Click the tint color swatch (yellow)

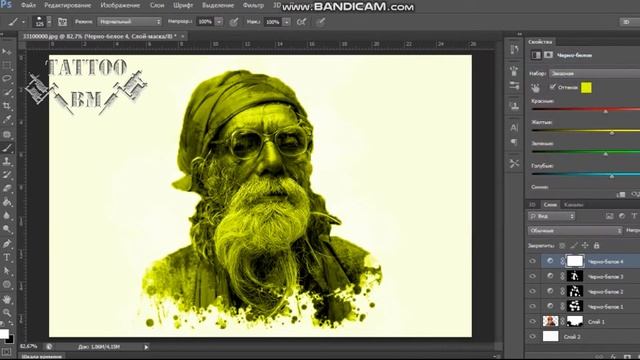[586, 87]
